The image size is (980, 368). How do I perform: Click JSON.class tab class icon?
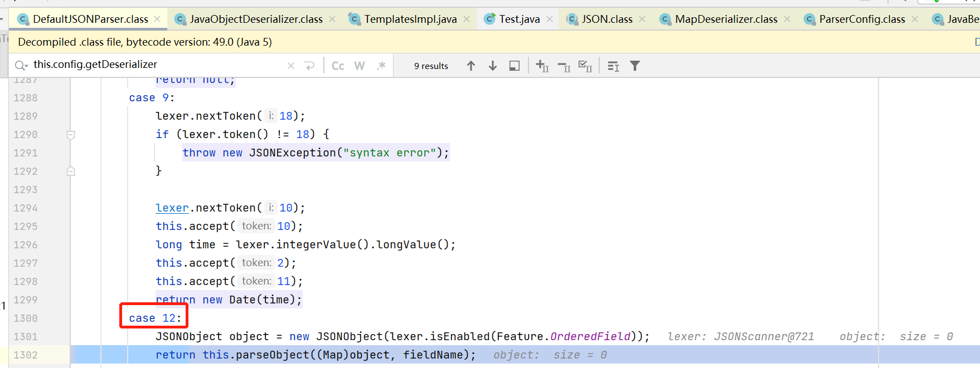coord(572,19)
